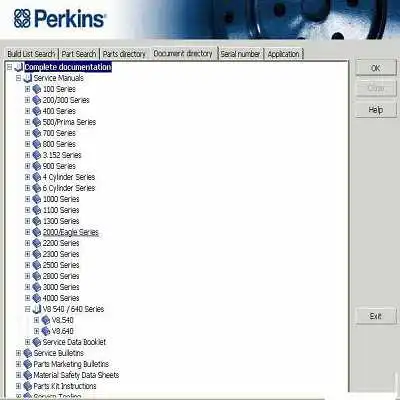Click the book icon beside 2800 Series

click(37, 276)
